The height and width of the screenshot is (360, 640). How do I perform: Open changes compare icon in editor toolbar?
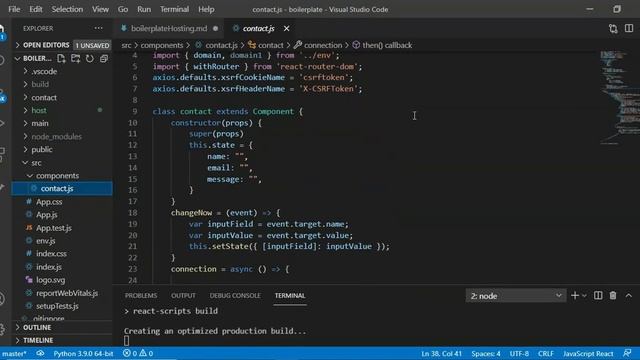tap(613, 29)
